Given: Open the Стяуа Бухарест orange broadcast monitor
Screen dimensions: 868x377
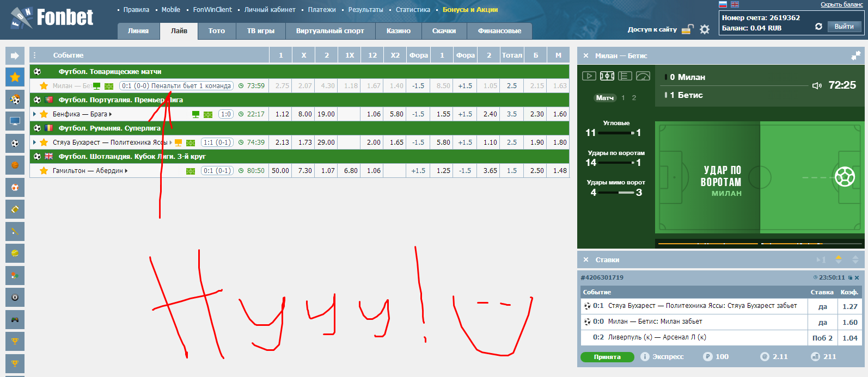Looking at the screenshot, I should pyautogui.click(x=178, y=143).
